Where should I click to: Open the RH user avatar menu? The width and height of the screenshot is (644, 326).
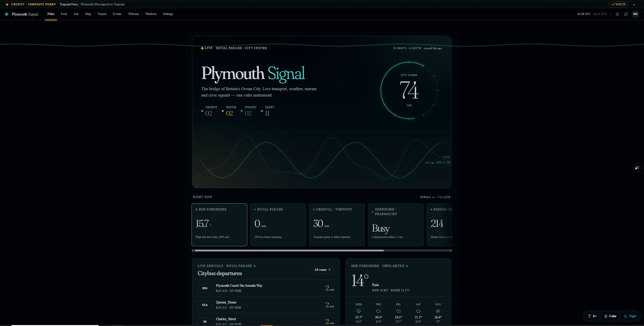pos(635,14)
